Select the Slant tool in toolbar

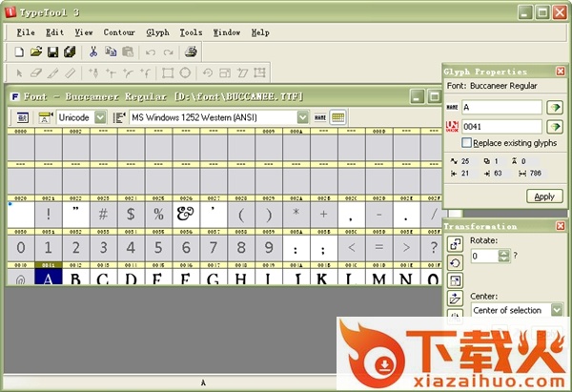[242, 73]
